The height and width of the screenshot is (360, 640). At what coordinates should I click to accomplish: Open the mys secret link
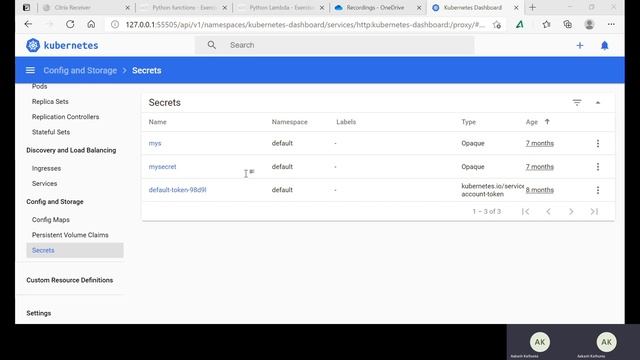(155, 143)
